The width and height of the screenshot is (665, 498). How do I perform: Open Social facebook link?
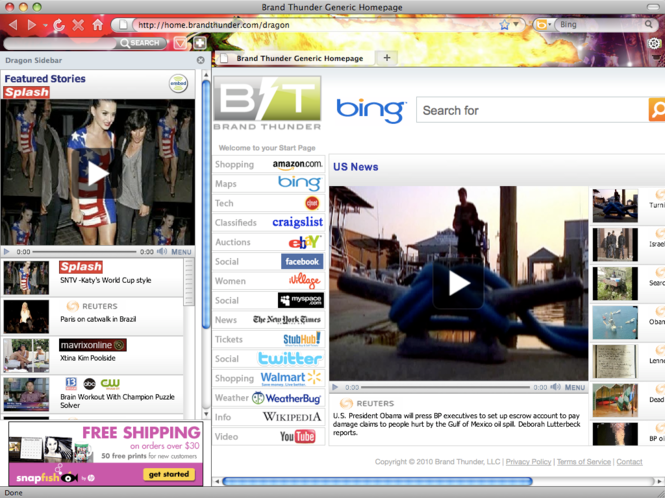click(269, 261)
